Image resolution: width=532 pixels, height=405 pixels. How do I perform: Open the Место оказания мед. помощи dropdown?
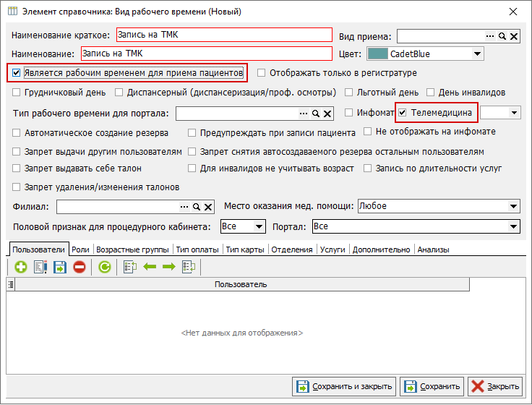(513, 206)
